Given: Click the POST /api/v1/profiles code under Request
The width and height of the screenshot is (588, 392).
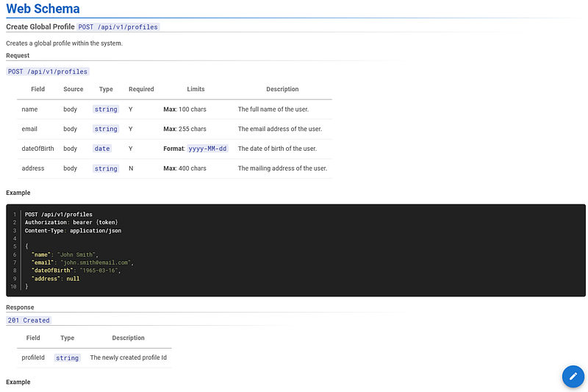Looking at the screenshot, I should coord(48,71).
